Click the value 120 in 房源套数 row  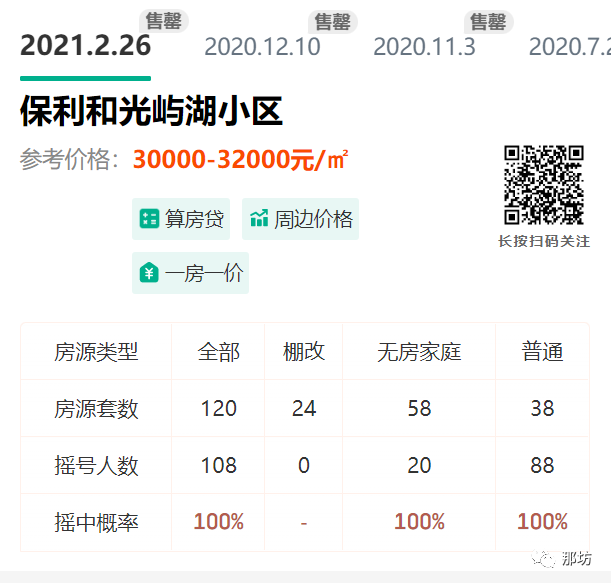(218, 408)
